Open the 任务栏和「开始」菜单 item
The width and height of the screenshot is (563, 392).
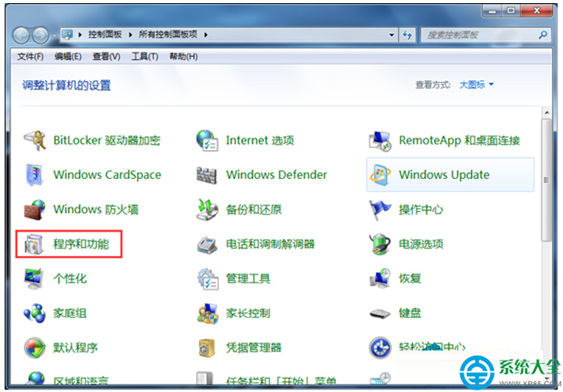(266, 380)
